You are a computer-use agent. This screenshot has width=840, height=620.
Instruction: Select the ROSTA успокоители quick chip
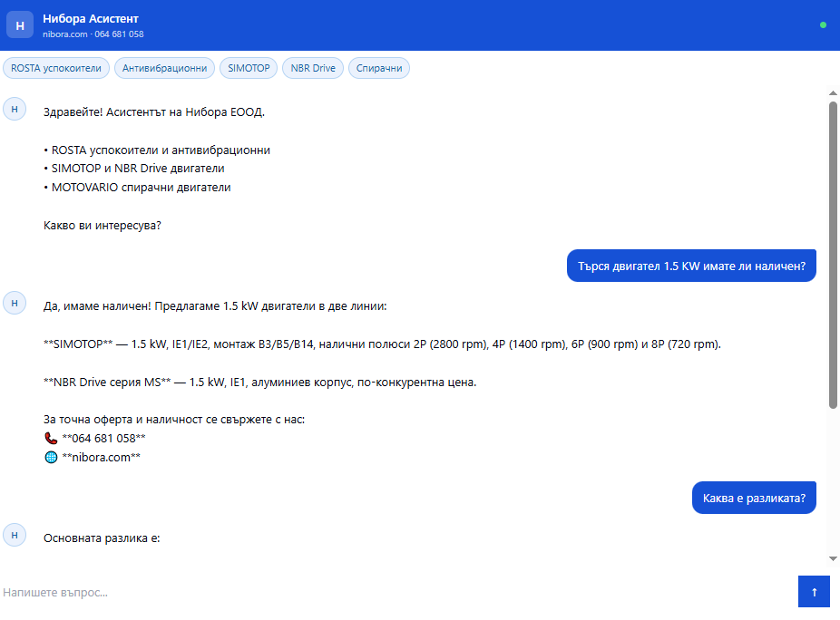pos(56,68)
